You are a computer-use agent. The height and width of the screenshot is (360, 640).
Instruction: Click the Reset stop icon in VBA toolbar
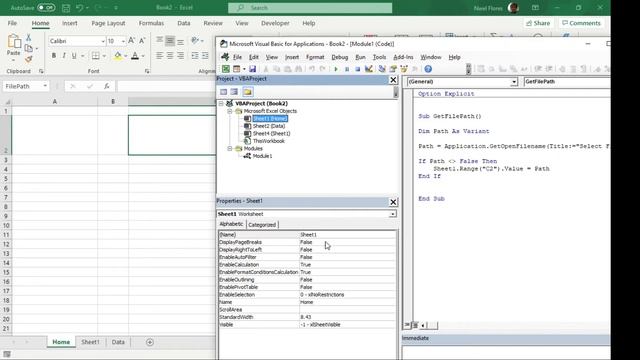click(x=358, y=69)
